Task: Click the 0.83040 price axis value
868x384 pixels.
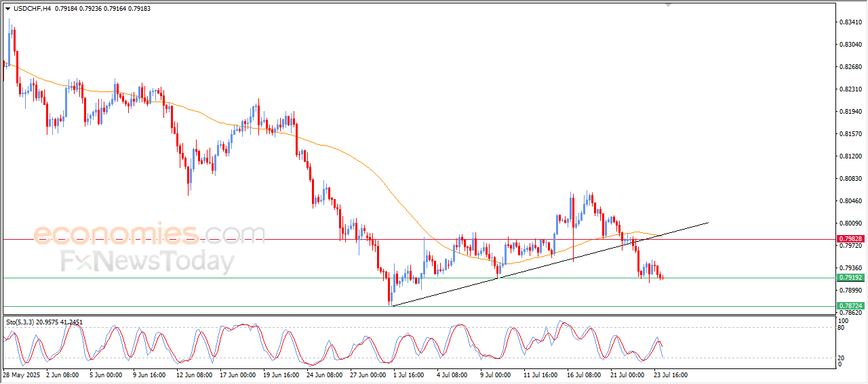Action: point(851,45)
